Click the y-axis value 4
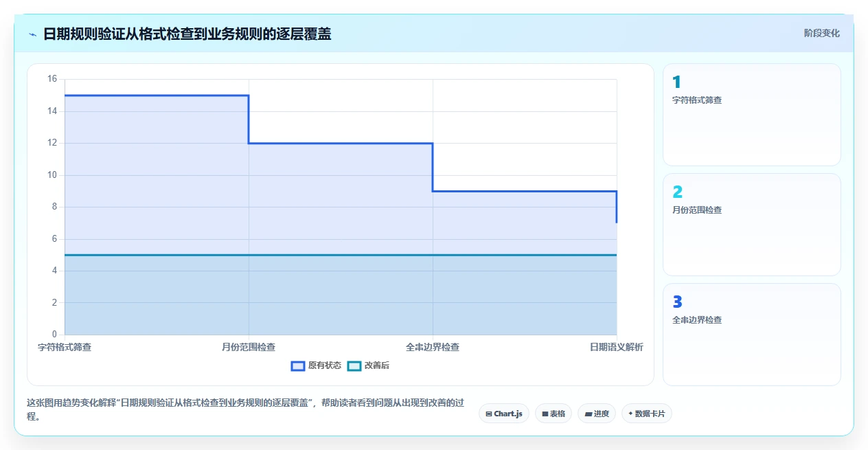 coord(55,271)
